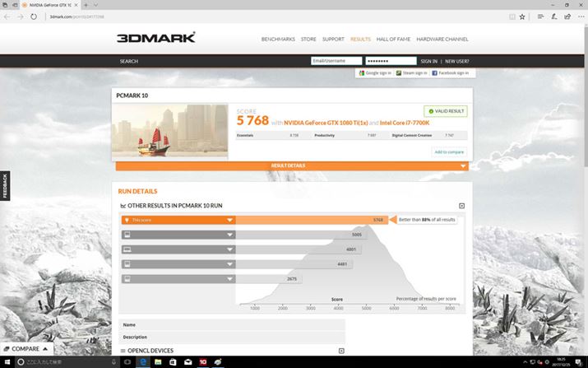Click the address bar

[275, 17]
